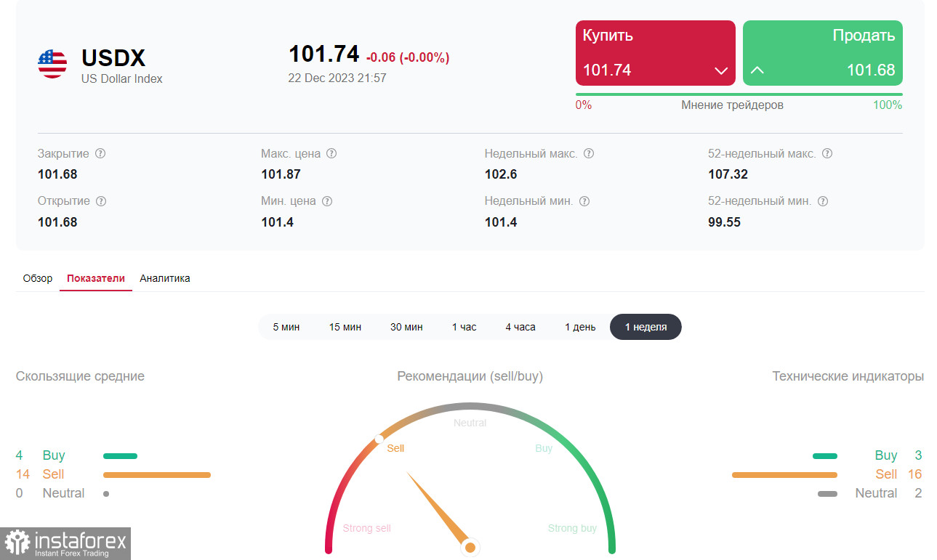
Task: Click the USDX ticker title
Action: click(113, 58)
